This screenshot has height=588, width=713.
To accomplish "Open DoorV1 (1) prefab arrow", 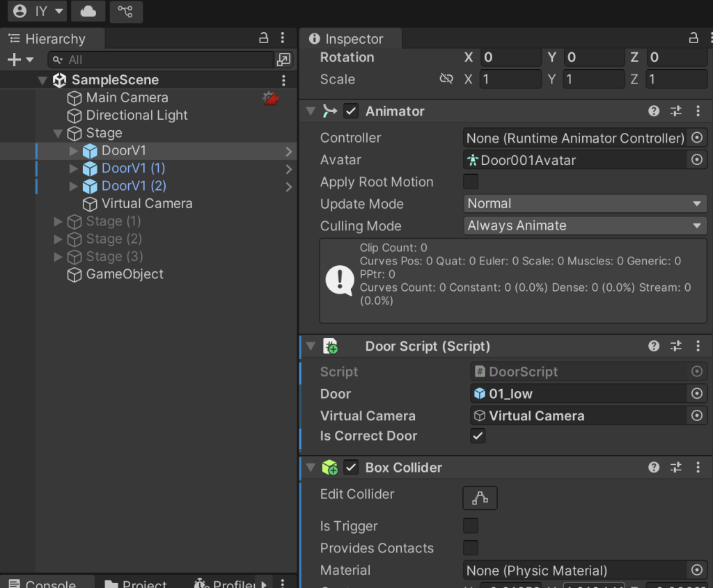I will click(289, 169).
